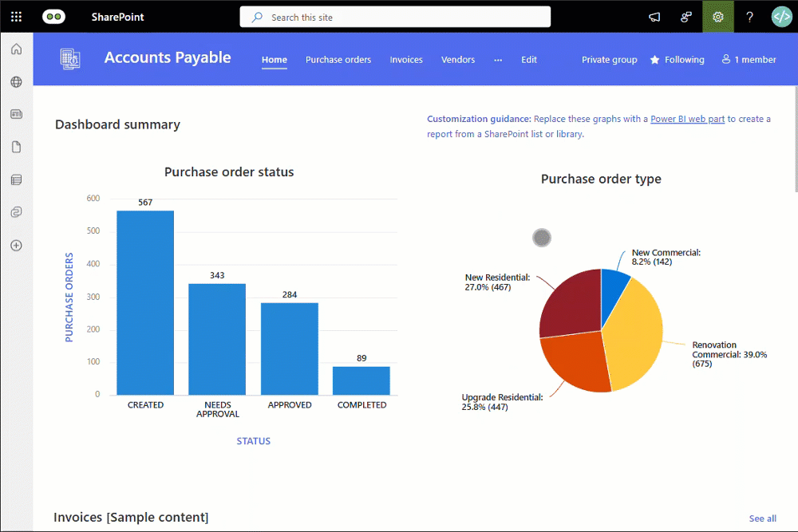
Task: Open the megaphone announcements icon
Action: [654, 17]
